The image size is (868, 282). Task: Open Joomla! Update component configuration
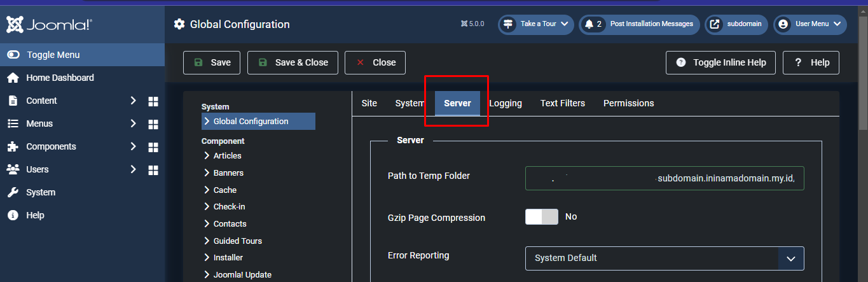242,275
